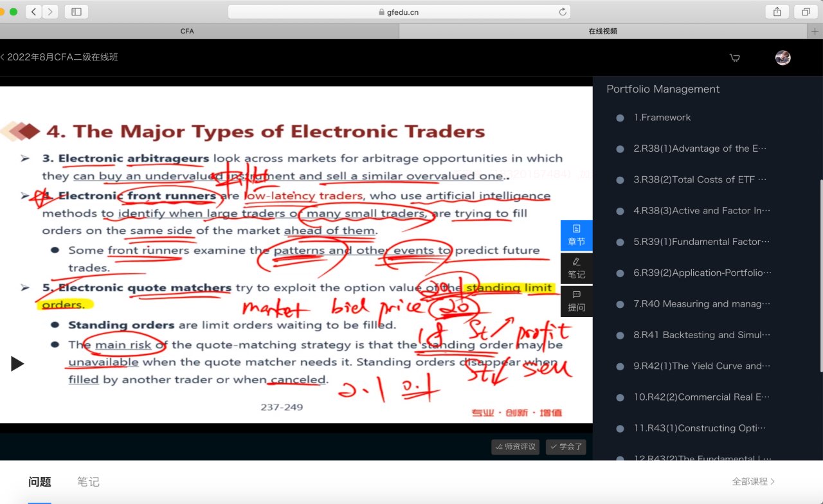Go back with Safari's back arrow
823x504 pixels.
(34, 12)
